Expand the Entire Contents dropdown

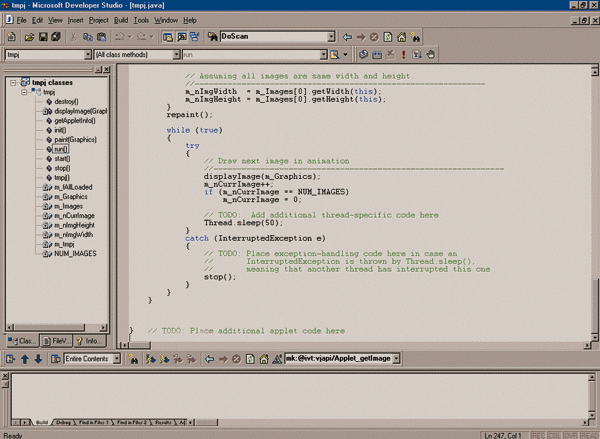point(116,358)
